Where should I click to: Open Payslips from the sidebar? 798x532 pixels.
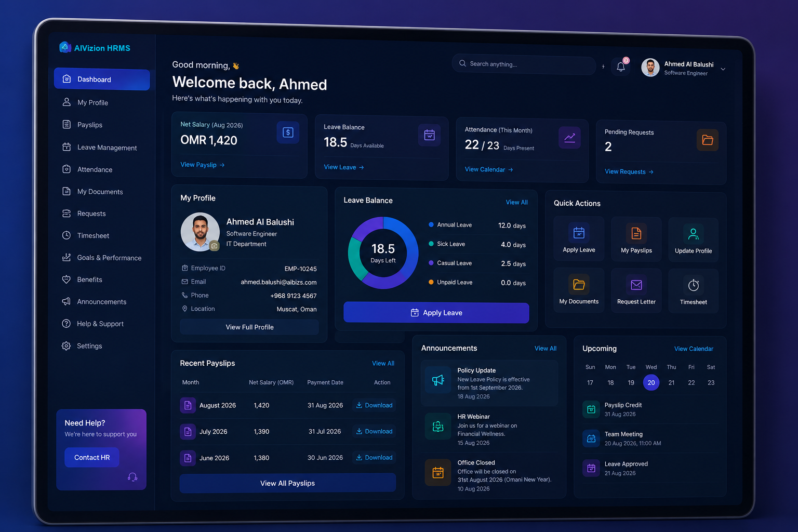pyautogui.click(x=102, y=125)
